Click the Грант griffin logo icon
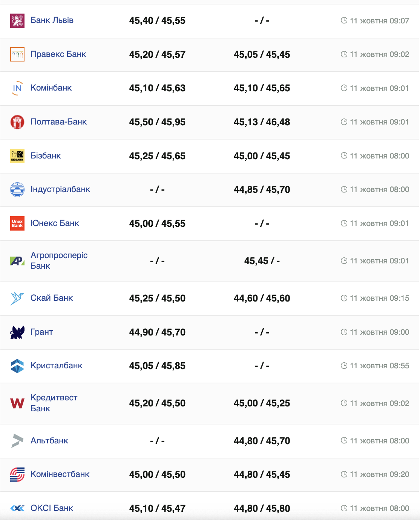The height and width of the screenshot is (520, 420). click(17, 332)
